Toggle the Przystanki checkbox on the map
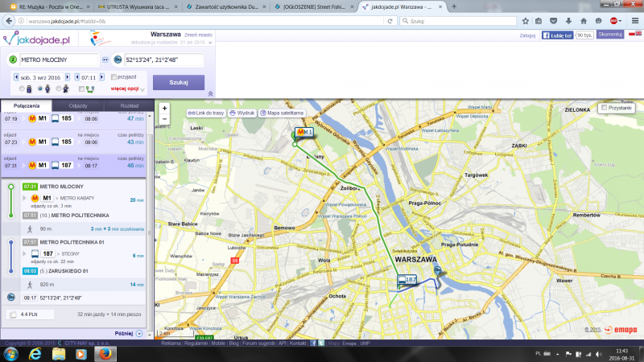The width and height of the screenshot is (644, 362). [x=605, y=107]
